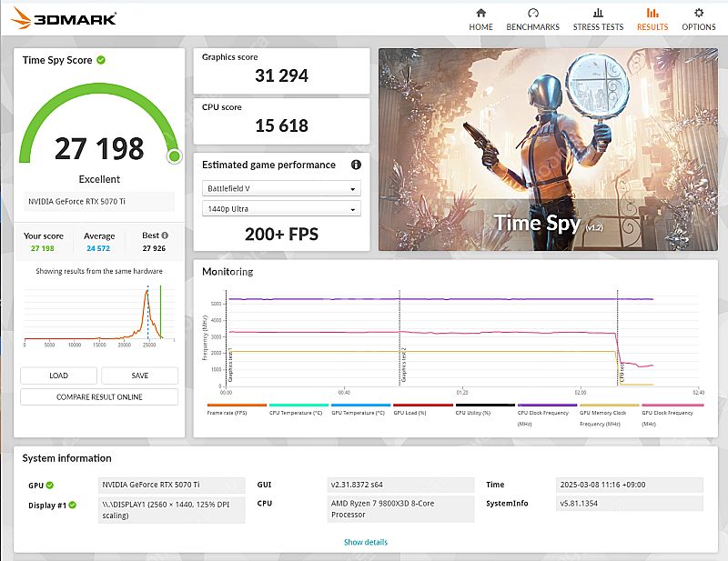
Task: Click the green check next to GPU
Action: [x=50, y=485]
